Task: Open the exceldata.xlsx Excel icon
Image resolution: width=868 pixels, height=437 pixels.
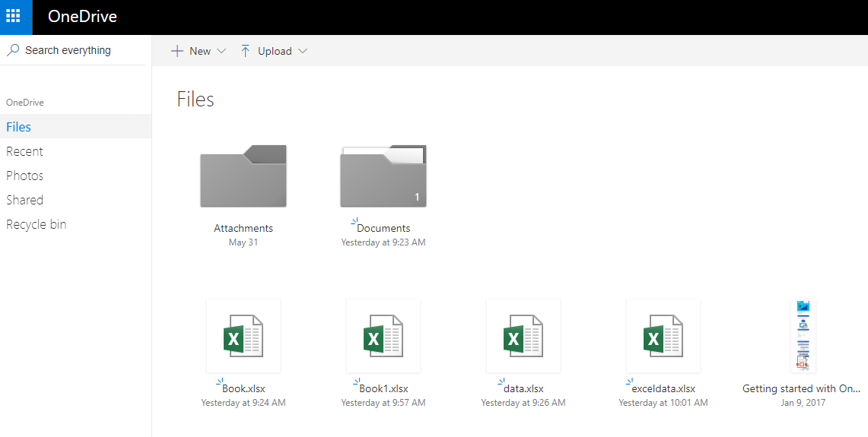Action: coord(663,336)
